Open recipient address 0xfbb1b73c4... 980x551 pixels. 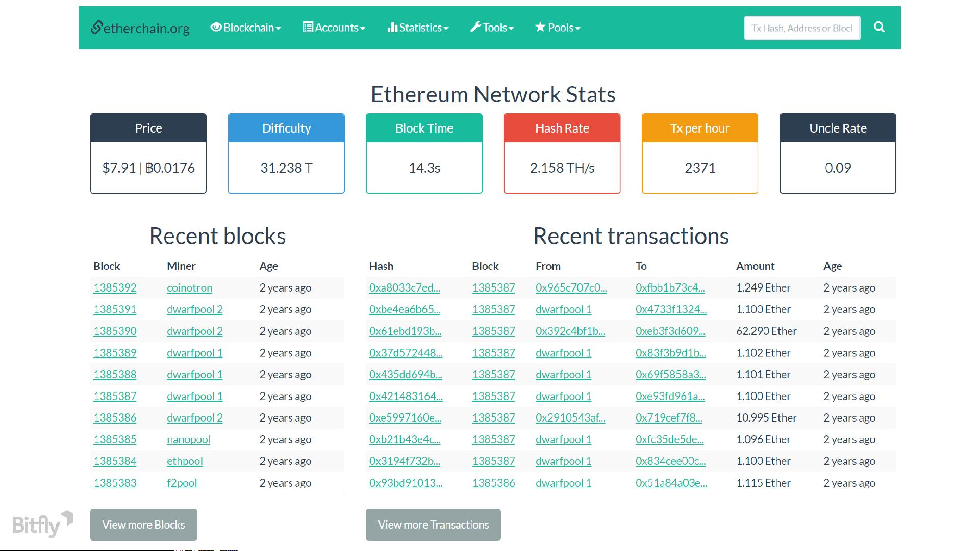670,287
